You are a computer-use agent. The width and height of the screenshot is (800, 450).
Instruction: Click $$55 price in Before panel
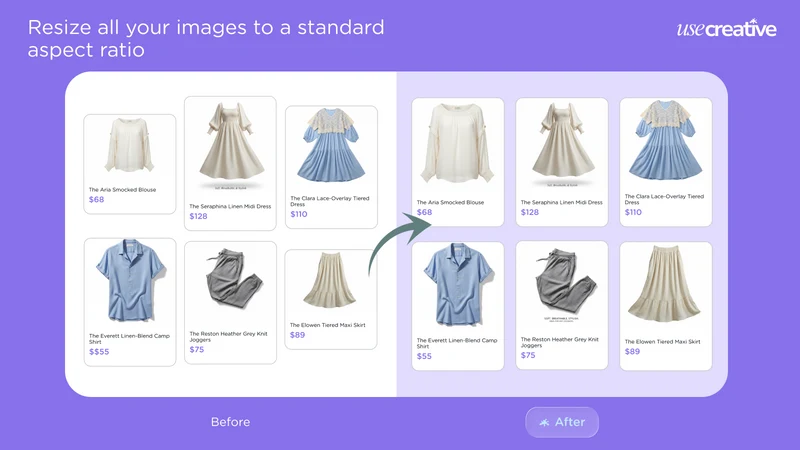coord(99,352)
